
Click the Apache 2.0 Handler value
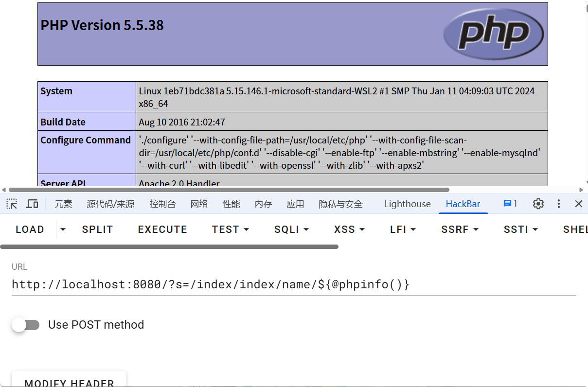coord(179,183)
